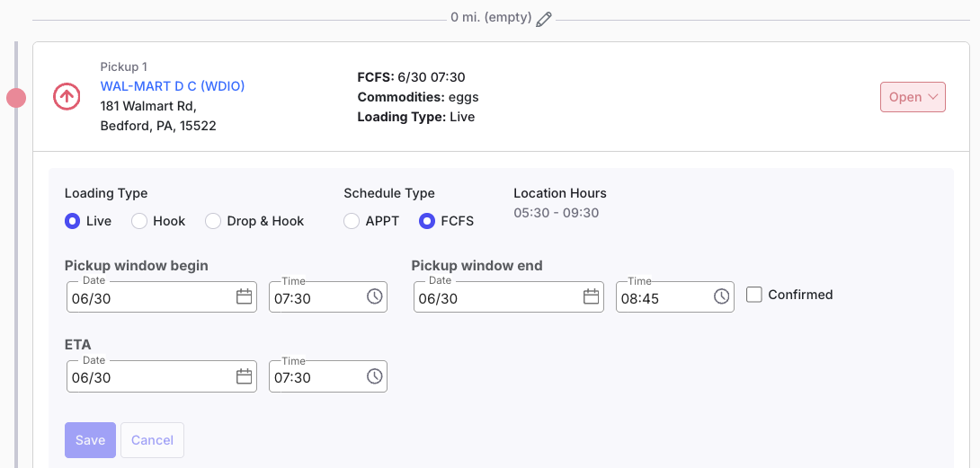Open calendar icon in ETA date field
This screenshot has width=980, height=468.
pos(244,376)
